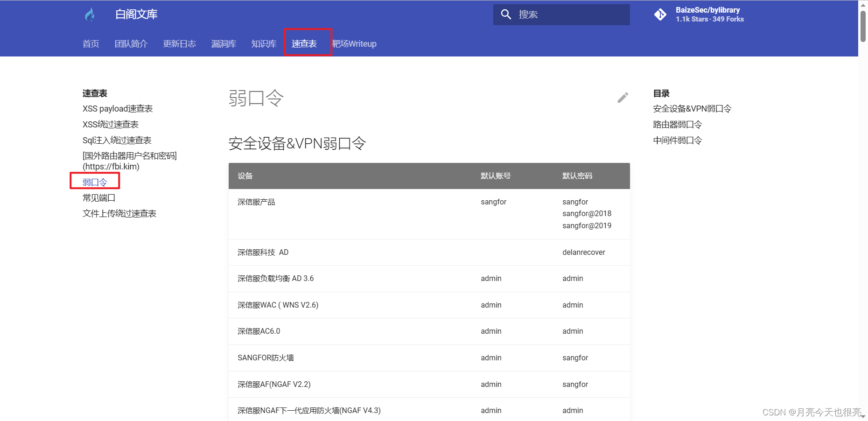Jump to 安全设备&VPN弱口令 in table of contents
Viewport: 868px width, 421px height.
point(693,109)
